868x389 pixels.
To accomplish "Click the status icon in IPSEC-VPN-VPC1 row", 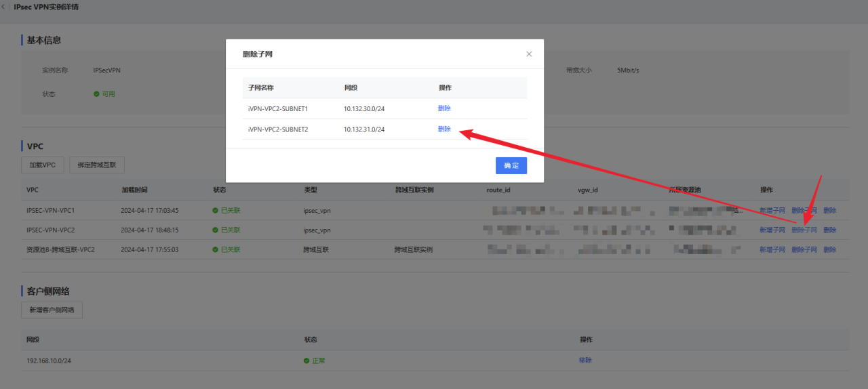I will (x=216, y=211).
